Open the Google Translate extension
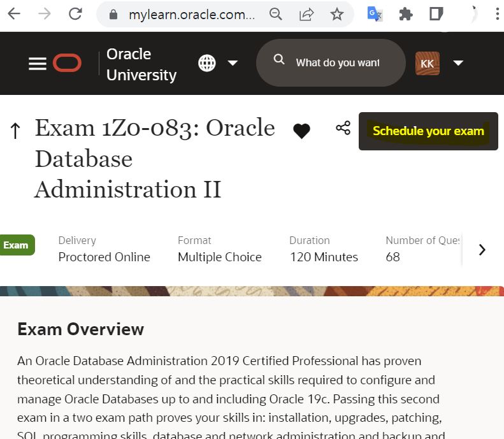The image size is (504, 439). (375, 14)
